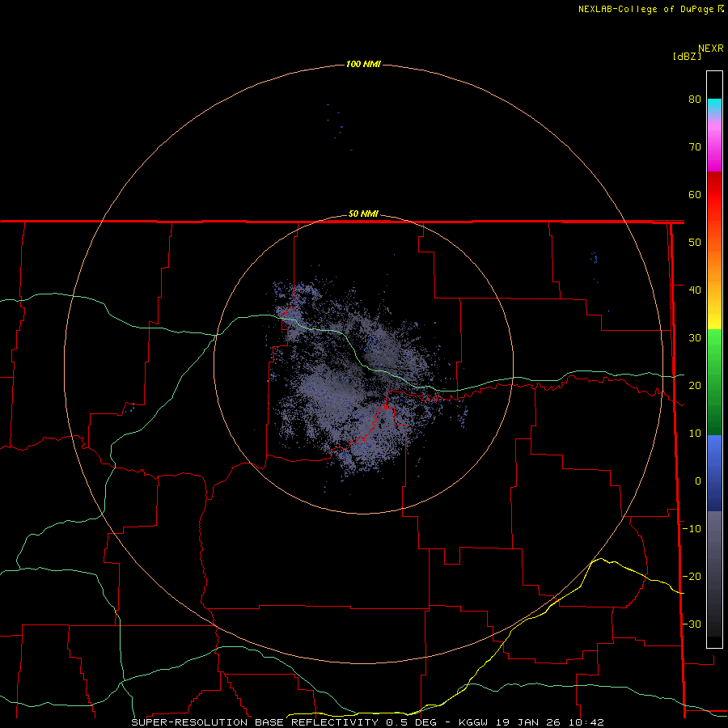728x728 pixels.
Task: Click the cyan segment of the dBZ color bar
Action: click(x=714, y=104)
